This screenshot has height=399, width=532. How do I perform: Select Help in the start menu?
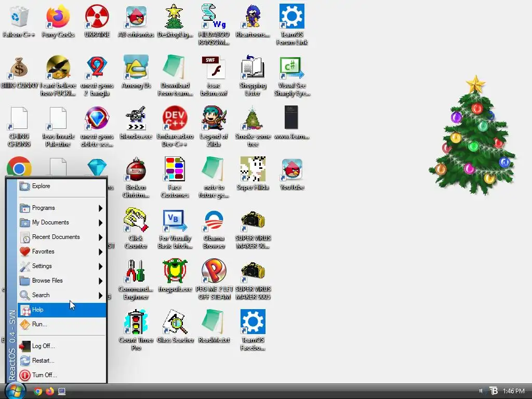[62, 310]
